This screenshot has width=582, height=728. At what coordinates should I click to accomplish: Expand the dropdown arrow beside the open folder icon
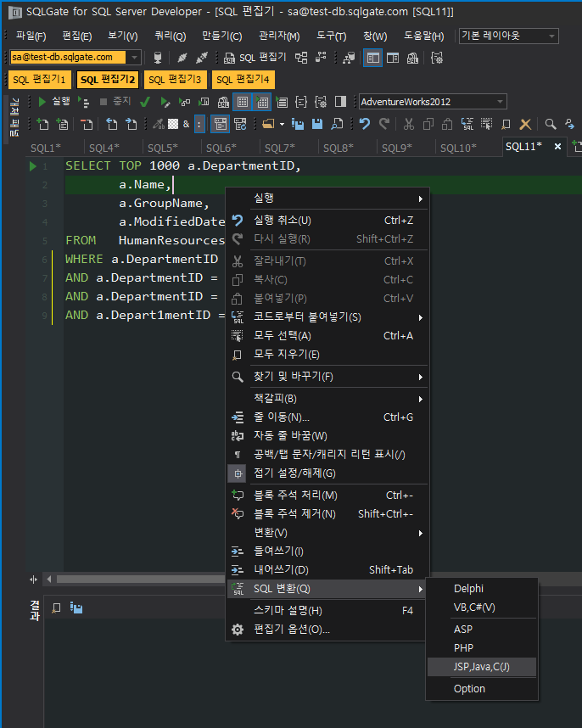coord(282,124)
